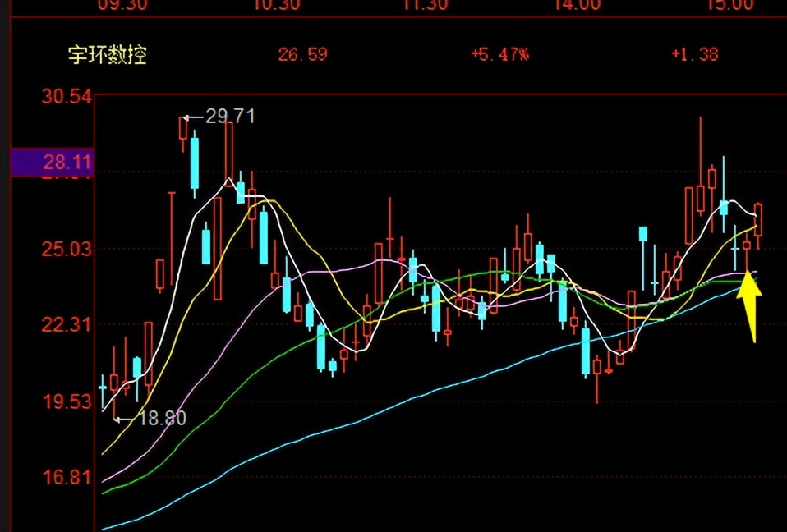
Task: Click the 14:00 time axis label
Action: 577,5
